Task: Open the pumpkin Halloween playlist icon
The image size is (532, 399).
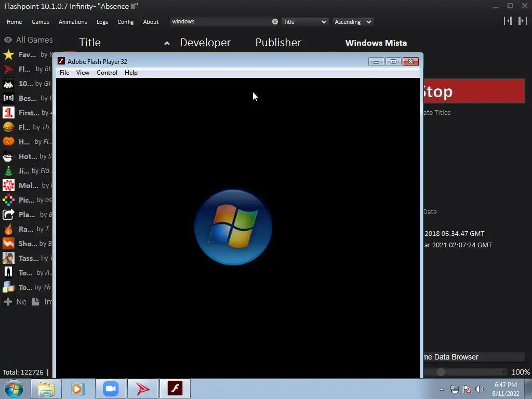Action: (x=8, y=142)
